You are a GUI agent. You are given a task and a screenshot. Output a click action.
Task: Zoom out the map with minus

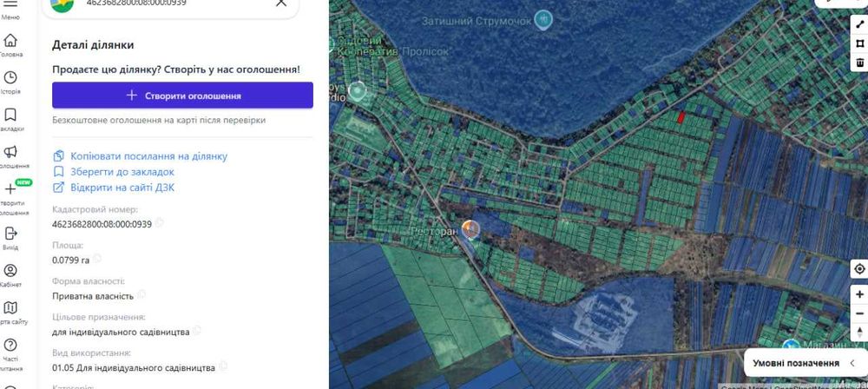point(859,313)
